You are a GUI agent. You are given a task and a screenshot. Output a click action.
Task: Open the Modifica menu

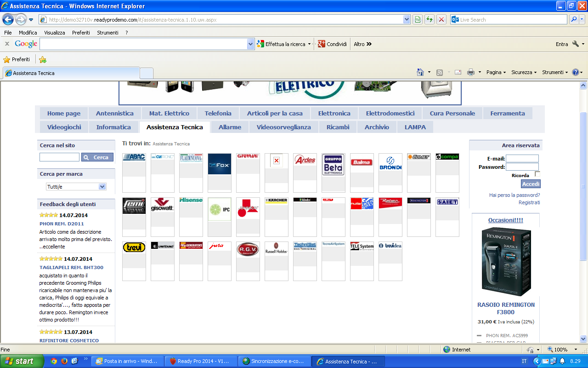click(x=28, y=33)
